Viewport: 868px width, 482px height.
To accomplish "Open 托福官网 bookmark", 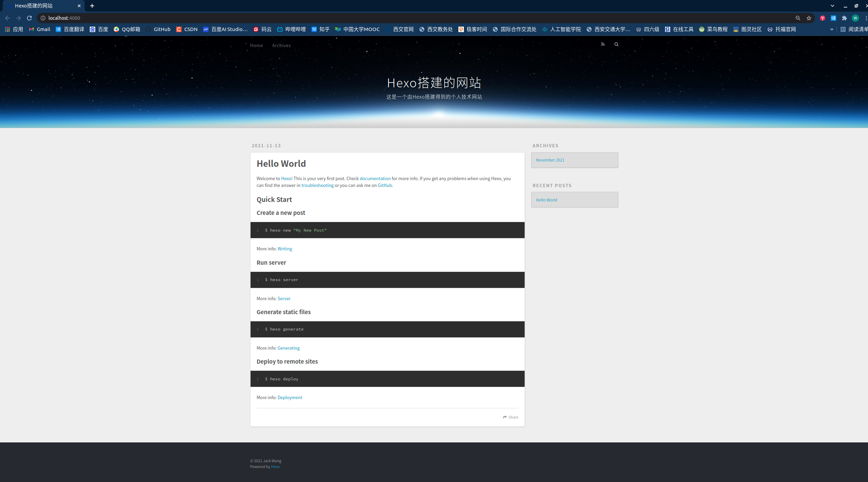I will [x=782, y=29].
